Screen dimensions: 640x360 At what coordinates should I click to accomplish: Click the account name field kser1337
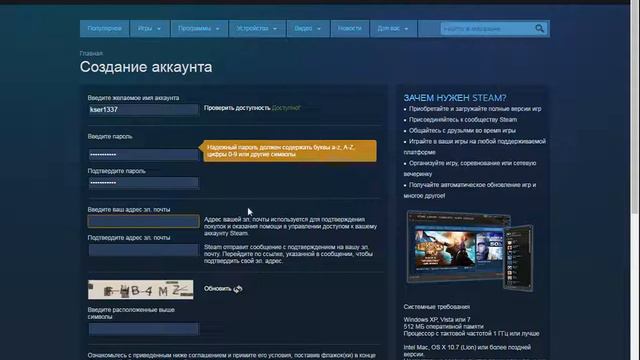(143, 110)
